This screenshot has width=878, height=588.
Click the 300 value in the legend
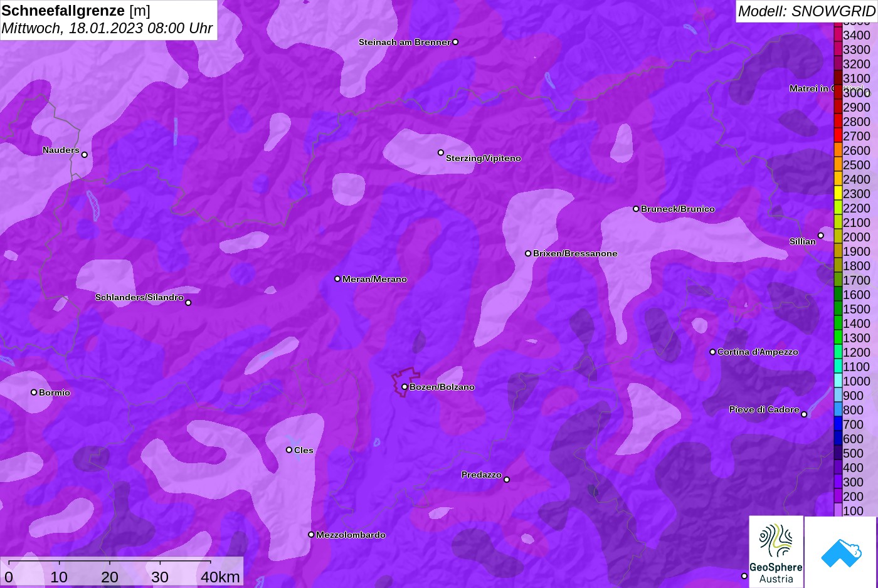pyautogui.click(x=854, y=482)
